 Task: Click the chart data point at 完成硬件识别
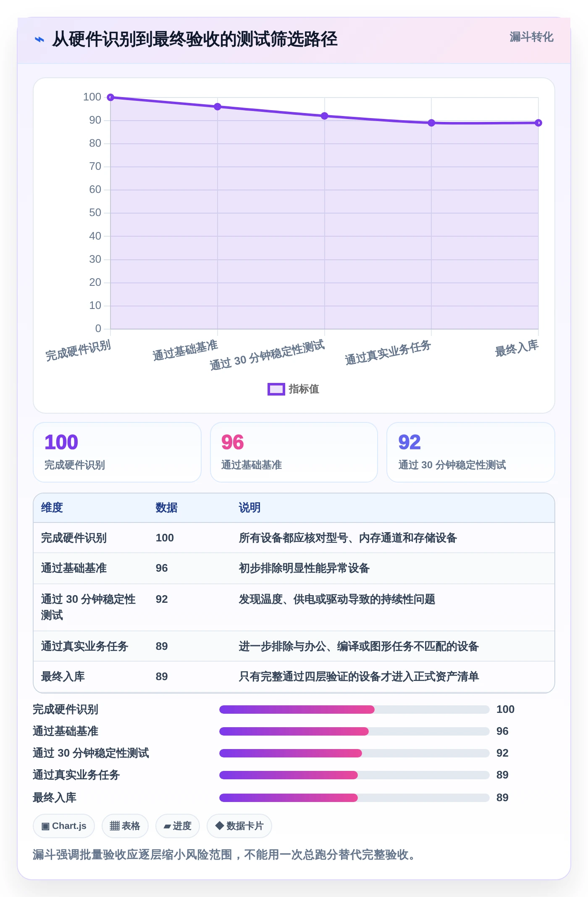coord(110,98)
